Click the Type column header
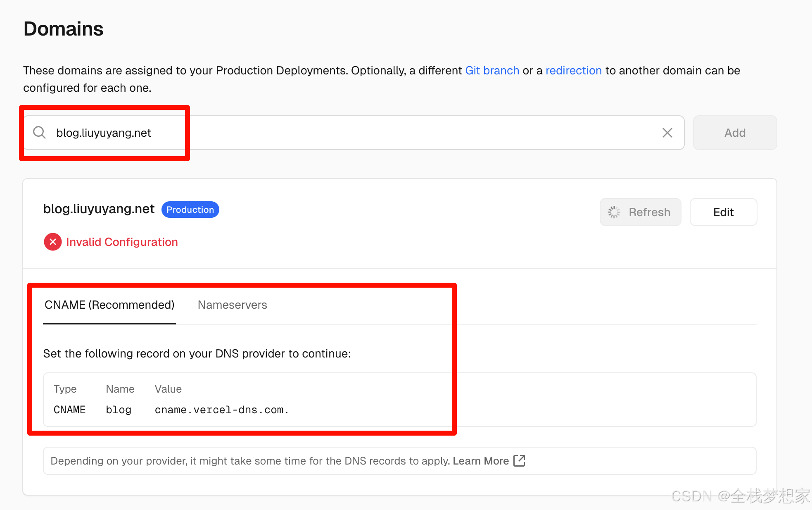The image size is (812, 510). 65,389
